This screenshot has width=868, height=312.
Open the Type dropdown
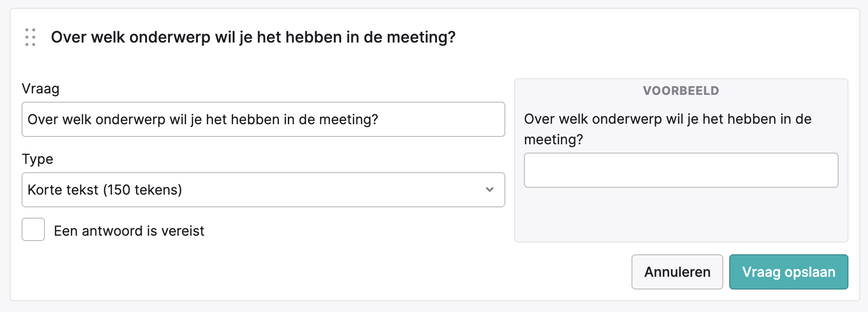[263, 190]
